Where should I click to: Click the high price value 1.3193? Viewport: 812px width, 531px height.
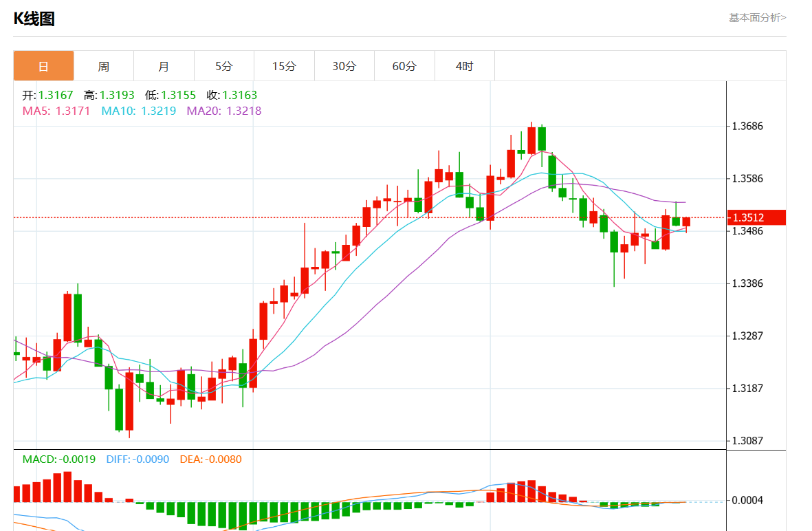117,96
